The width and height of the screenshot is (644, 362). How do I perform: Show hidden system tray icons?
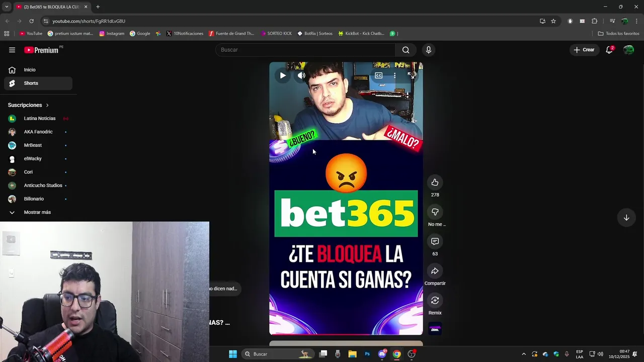coord(524,354)
